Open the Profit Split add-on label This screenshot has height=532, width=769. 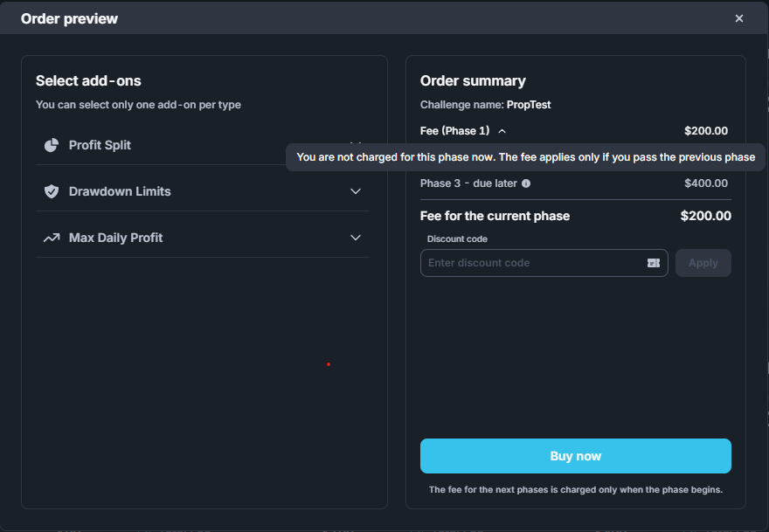point(100,145)
